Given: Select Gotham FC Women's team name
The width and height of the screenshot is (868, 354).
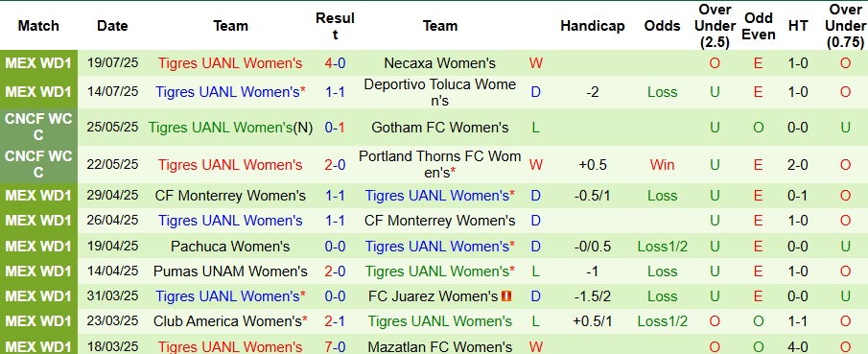Looking at the screenshot, I should pyautogui.click(x=439, y=128).
